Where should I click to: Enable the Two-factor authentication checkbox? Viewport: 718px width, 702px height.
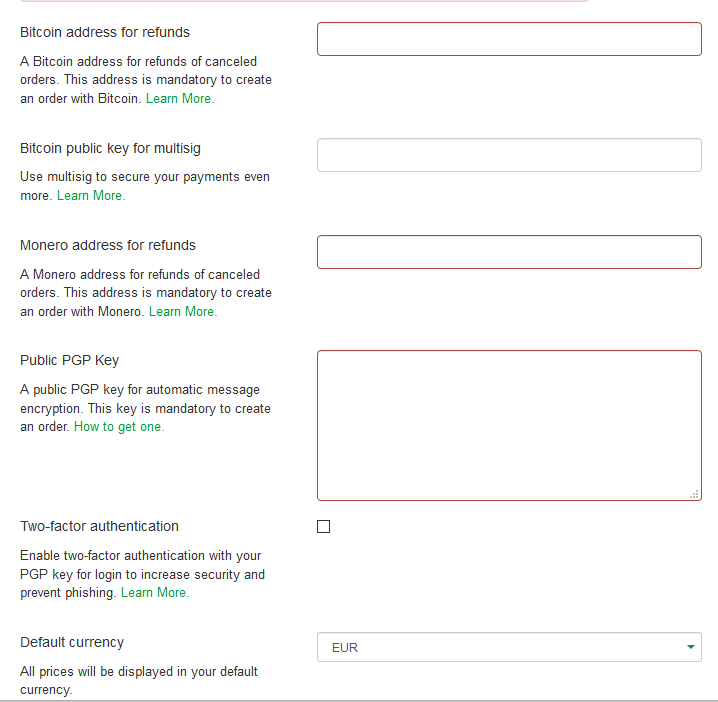[323, 527]
